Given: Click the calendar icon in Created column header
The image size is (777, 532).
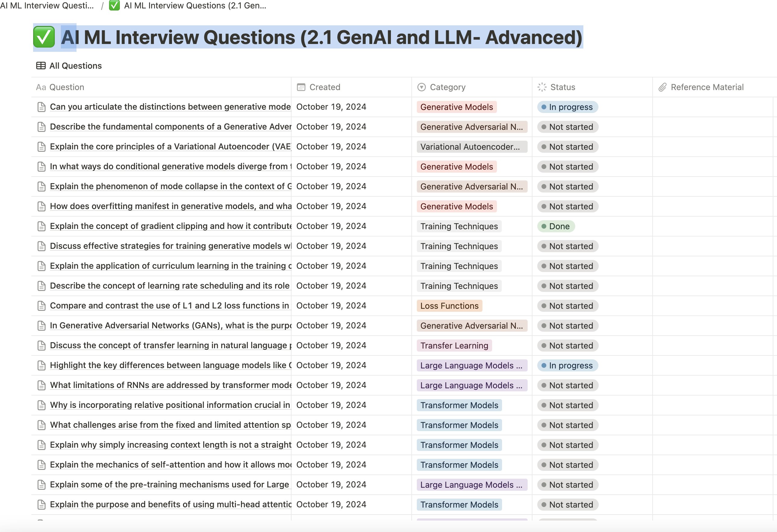Looking at the screenshot, I should (x=301, y=87).
